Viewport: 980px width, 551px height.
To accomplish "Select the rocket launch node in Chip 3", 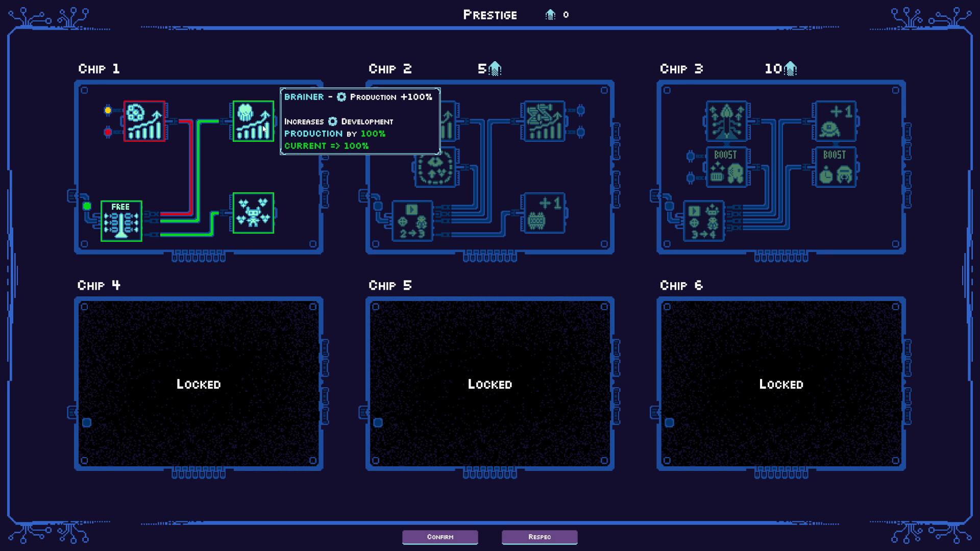I will tap(727, 121).
